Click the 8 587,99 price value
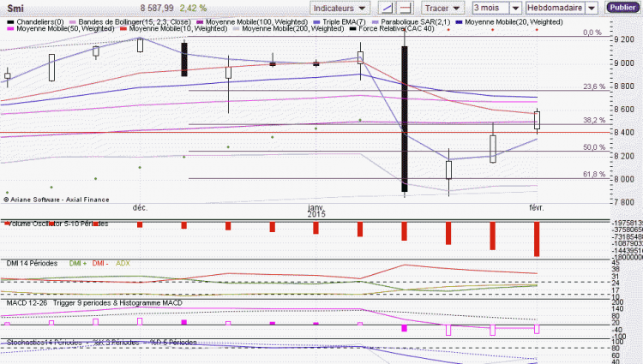The height and width of the screenshot is (364, 643). click(157, 9)
